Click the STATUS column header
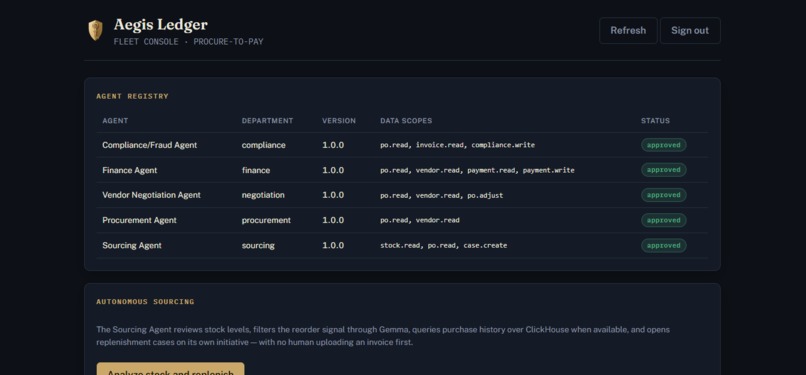 point(655,121)
